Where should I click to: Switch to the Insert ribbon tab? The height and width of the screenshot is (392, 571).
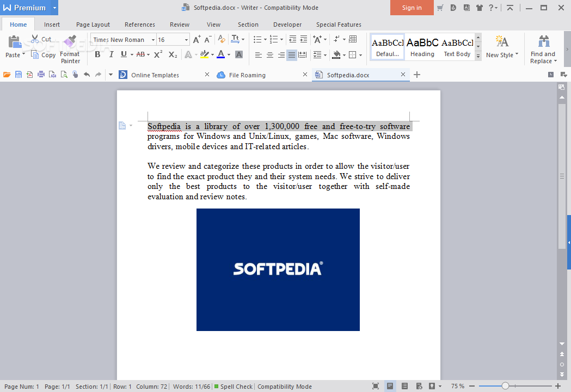click(52, 24)
